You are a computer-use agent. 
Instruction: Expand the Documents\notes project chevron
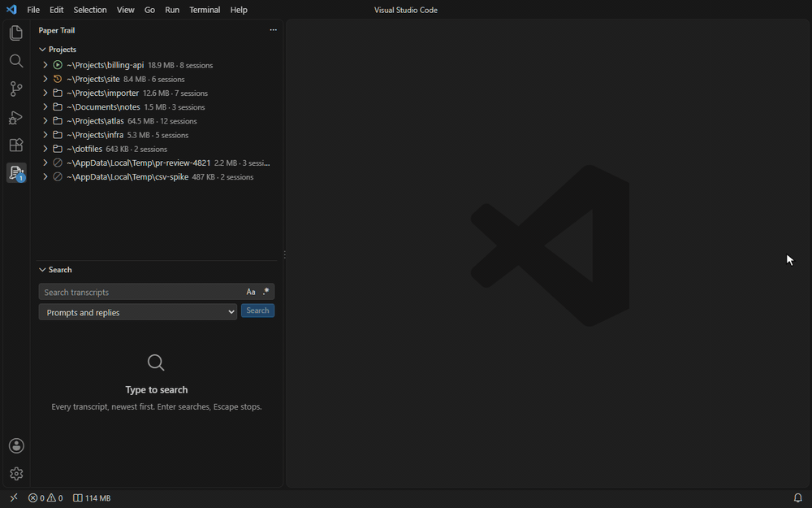45,106
